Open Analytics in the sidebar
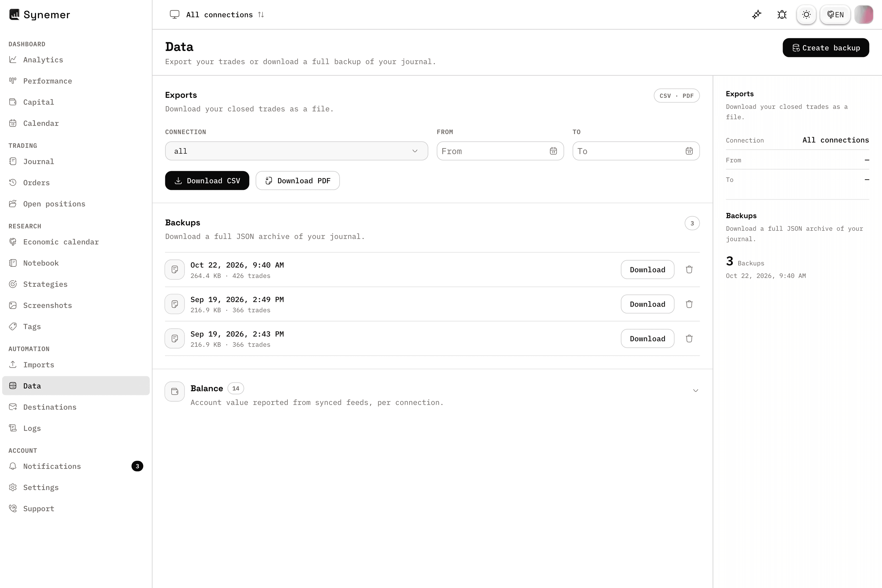The height and width of the screenshot is (588, 882). pyautogui.click(x=76, y=60)
